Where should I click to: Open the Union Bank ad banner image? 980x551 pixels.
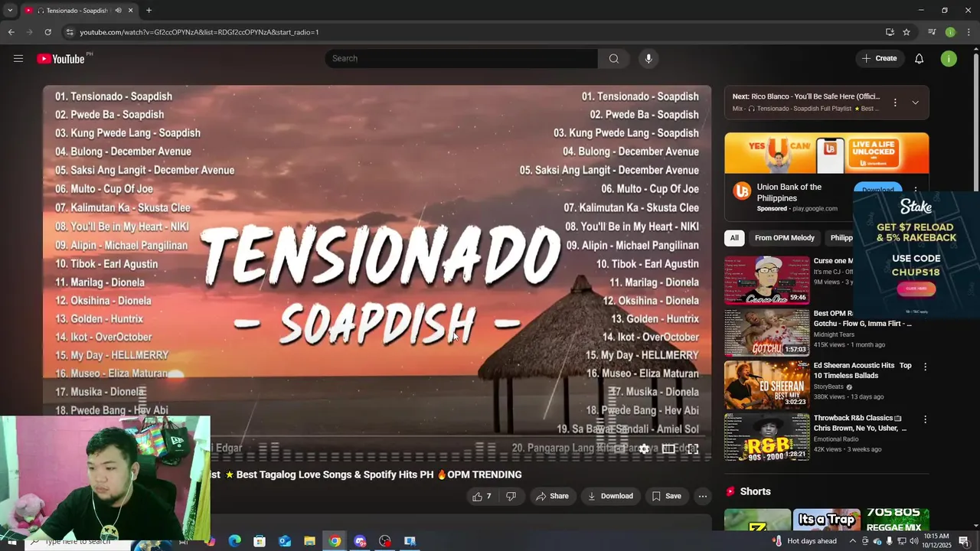coord(827,154)
